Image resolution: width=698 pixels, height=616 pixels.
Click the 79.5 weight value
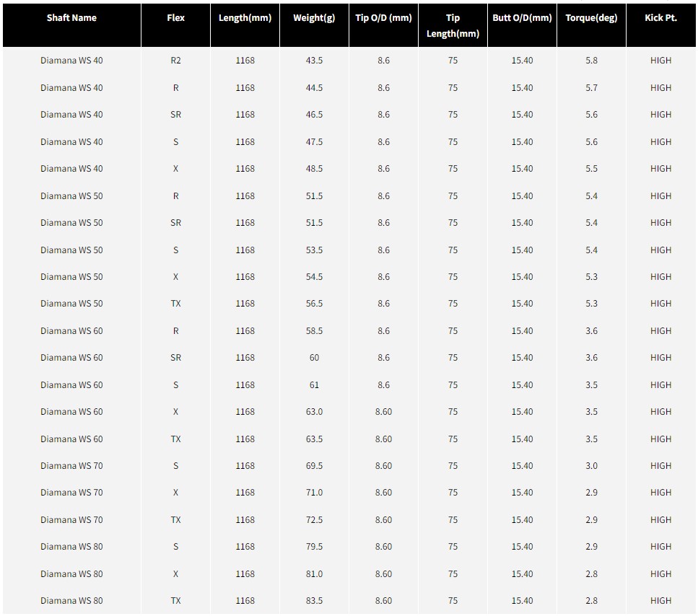(314, 547)
